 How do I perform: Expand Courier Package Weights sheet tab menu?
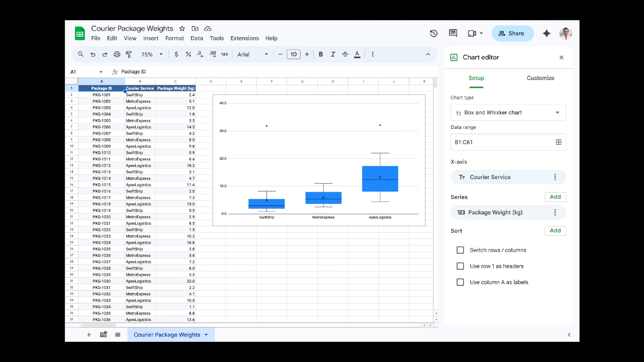[206, 335]
